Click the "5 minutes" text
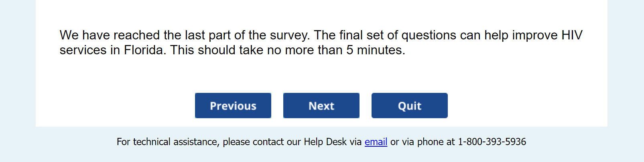This screenshot has width=644, height=162. click(x=375, y=50)
